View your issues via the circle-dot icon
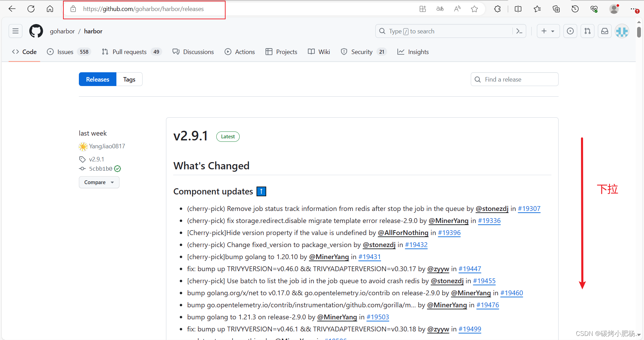This screenshot has width=644, height=340. pos(570,31)
